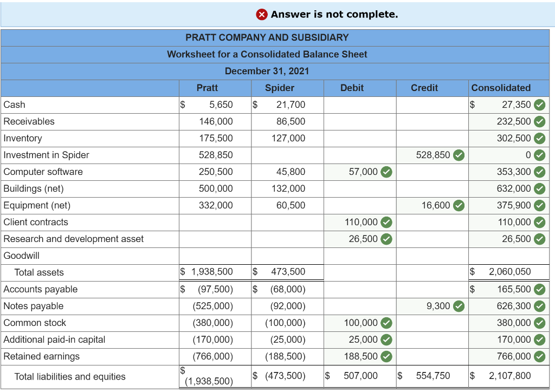Click the red error icon beside 'Answer is not complete'
Image resolution: width=555 pixels, height=392 pixels.
coord(262,15)
